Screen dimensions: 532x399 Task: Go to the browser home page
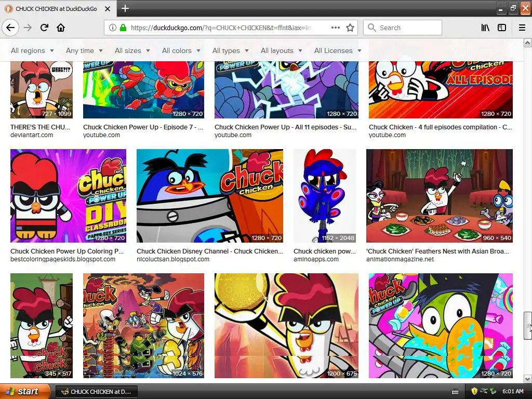[61, 28]
